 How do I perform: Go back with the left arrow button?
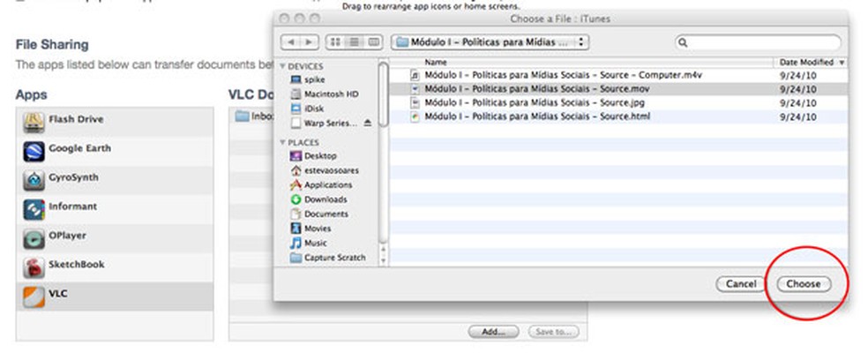tap(290, 41)
